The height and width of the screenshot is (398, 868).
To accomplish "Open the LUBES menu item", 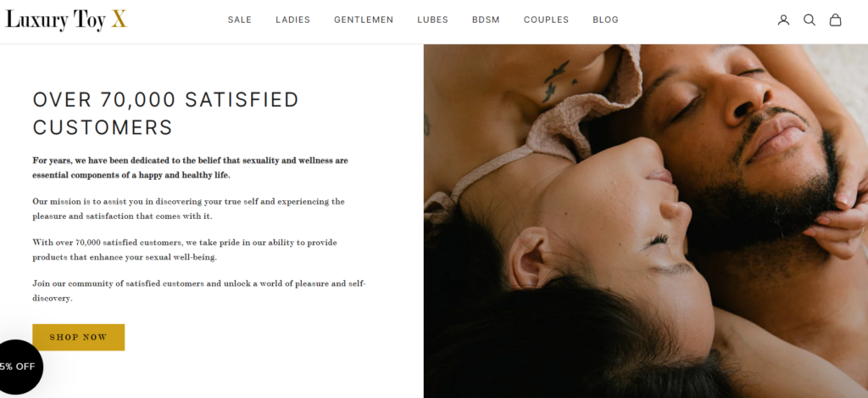I will [x=433, y=20].
